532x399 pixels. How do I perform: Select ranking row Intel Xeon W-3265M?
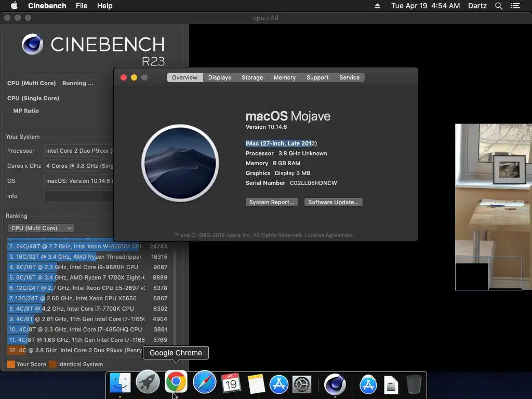(88, 246)
